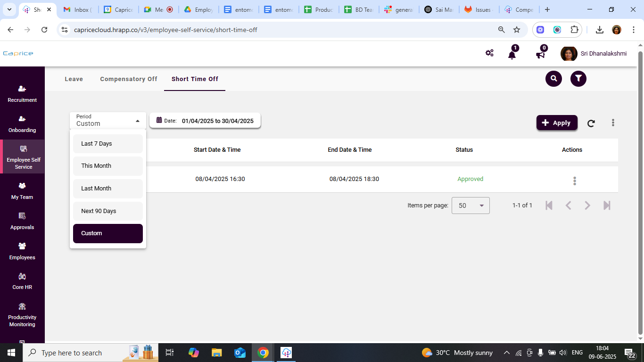Click the Apply button
644x362 pixels.
pyautogui.click(x=557, y=123)
